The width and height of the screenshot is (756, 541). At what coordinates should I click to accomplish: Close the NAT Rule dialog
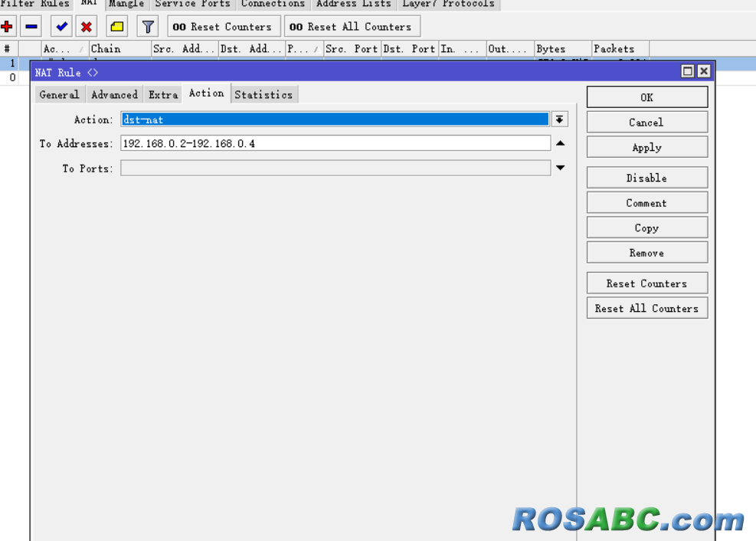pyautogui.click(x=703, y=71)
